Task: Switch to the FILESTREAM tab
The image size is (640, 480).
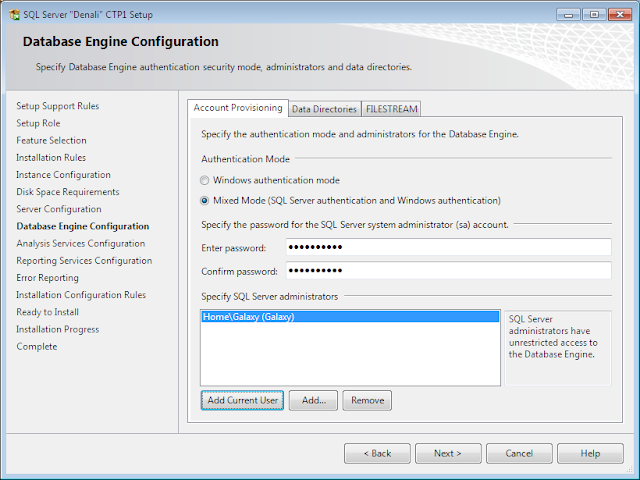Action: pyautogui.click(x=391, y=109)
